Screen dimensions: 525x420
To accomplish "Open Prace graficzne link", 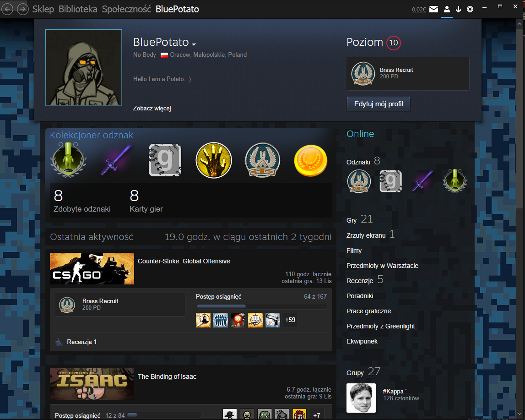I will 368,311.
